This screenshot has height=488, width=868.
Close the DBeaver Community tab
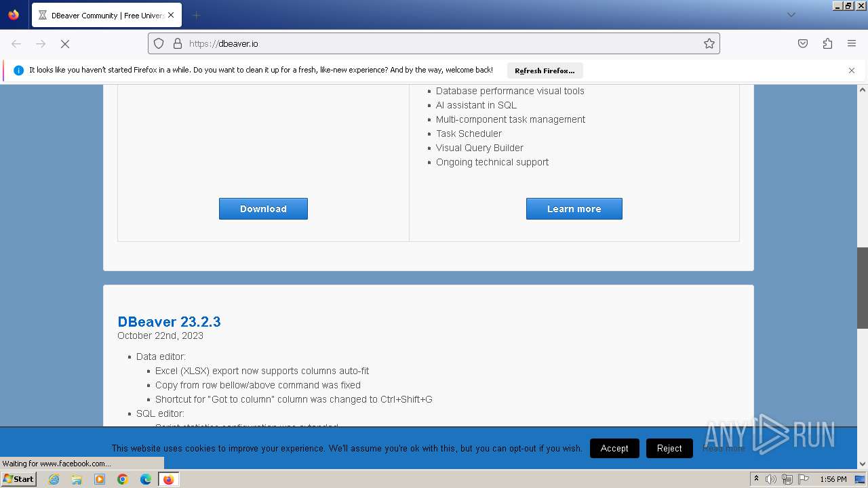(x=171, y=15)
